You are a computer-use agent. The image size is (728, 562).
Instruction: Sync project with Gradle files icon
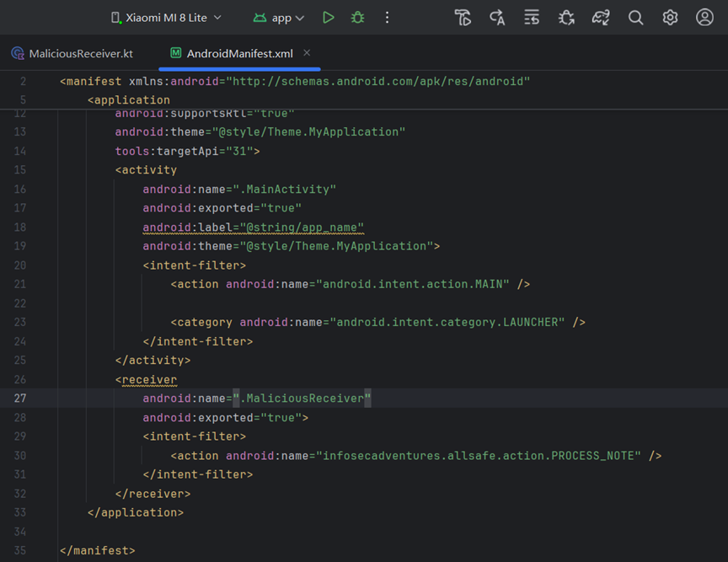600,18
